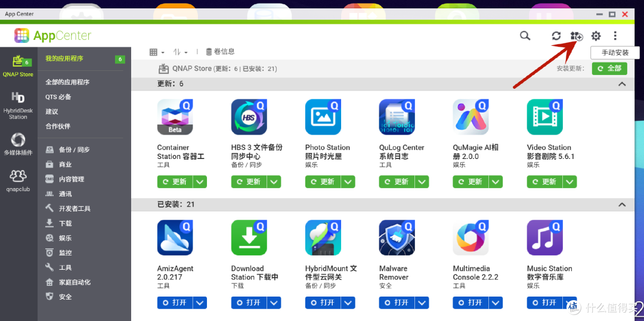Click 全部 update all button
Screen dimensions: 644x321
609,68
